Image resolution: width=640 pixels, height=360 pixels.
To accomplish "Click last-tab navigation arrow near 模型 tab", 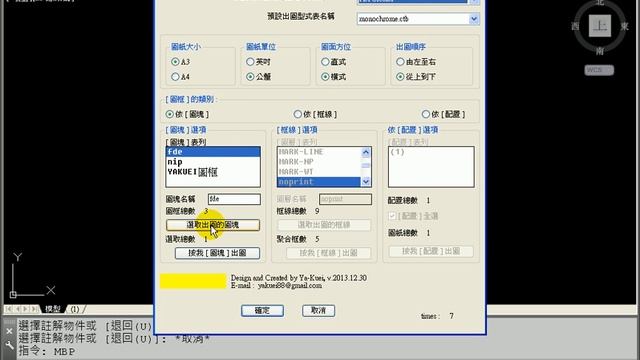I will click(35, 309).
